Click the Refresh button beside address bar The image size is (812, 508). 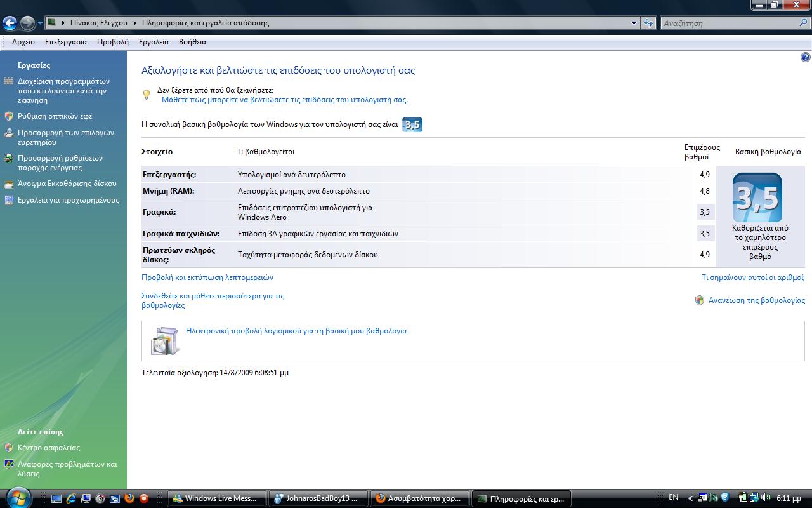pos(648,23)
